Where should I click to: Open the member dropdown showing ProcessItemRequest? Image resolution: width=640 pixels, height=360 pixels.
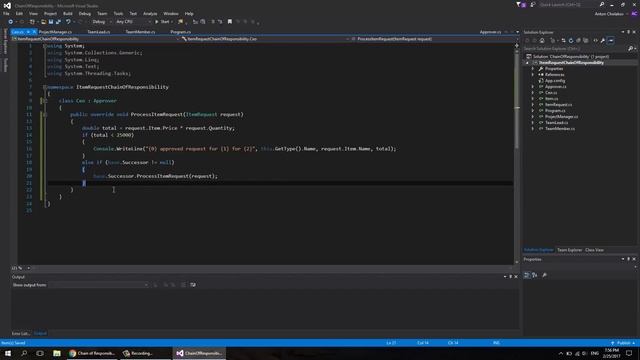click(x=435, y=39)
